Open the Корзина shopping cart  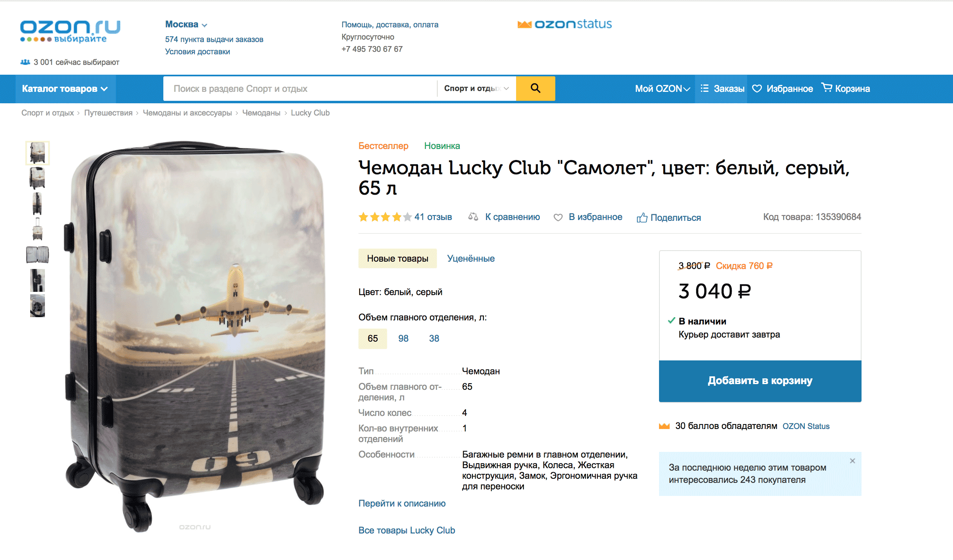pos(846,89)
